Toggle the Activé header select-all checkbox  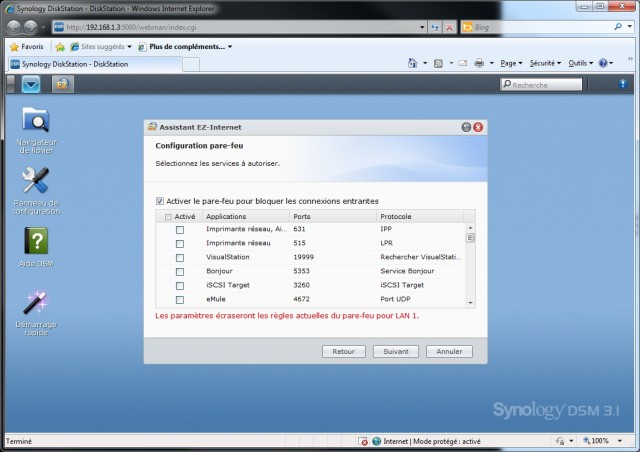168,217
